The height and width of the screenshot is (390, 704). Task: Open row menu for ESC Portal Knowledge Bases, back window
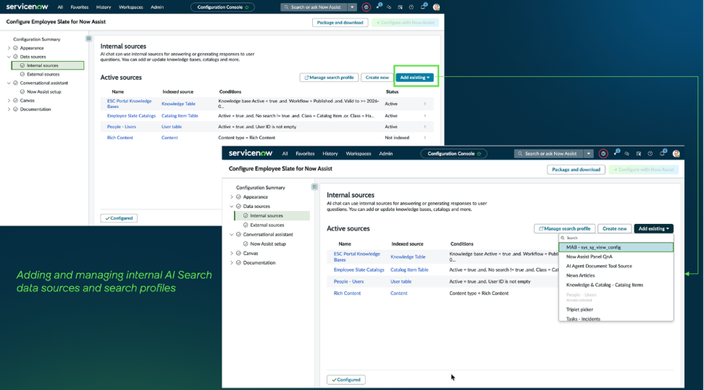[425, 104]
